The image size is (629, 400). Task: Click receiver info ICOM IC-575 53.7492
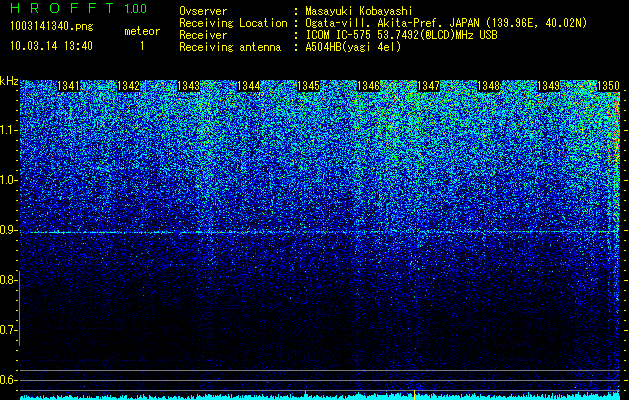401,35
